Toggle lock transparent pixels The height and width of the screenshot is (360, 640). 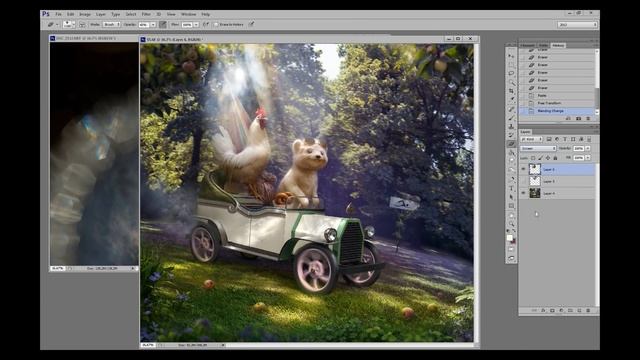pos(533,158)
